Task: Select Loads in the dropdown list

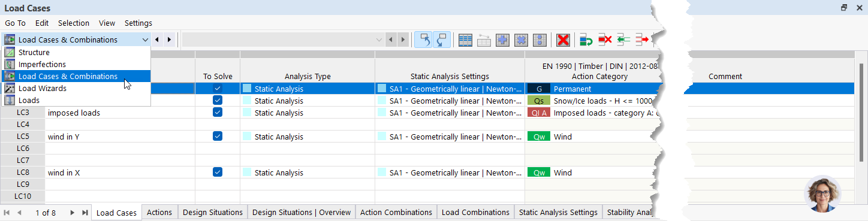Action: 76,101
